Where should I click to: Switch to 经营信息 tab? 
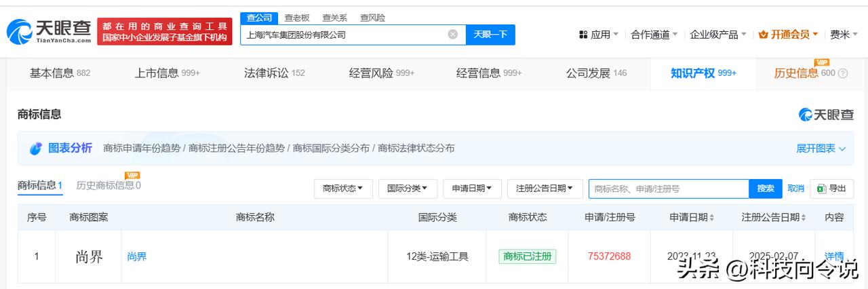click(489, 73)
